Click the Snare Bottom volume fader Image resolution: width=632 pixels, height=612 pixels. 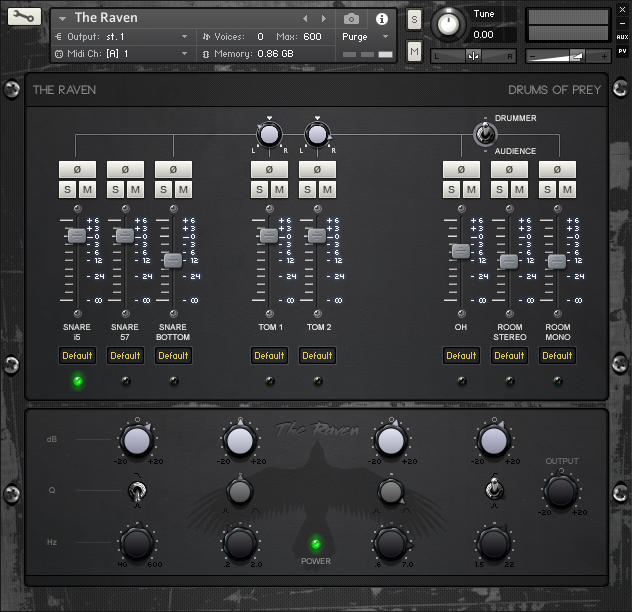[x=173, y=260]
